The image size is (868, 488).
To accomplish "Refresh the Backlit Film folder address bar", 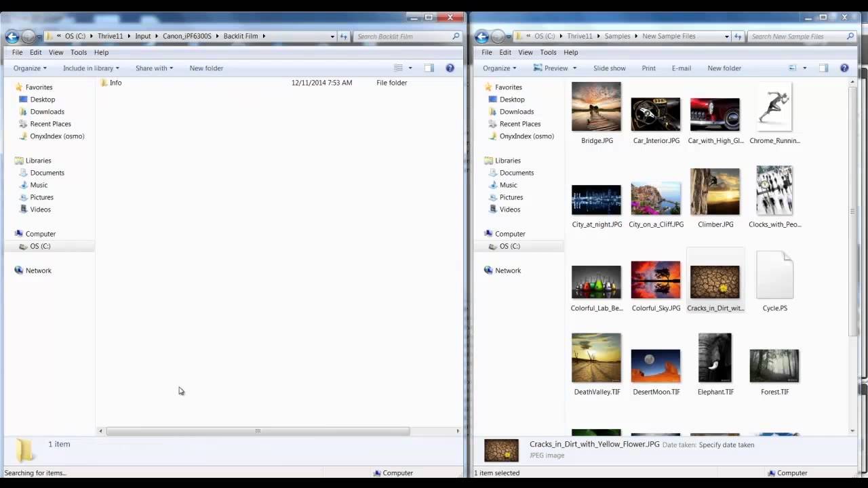I will coord(344,37).
